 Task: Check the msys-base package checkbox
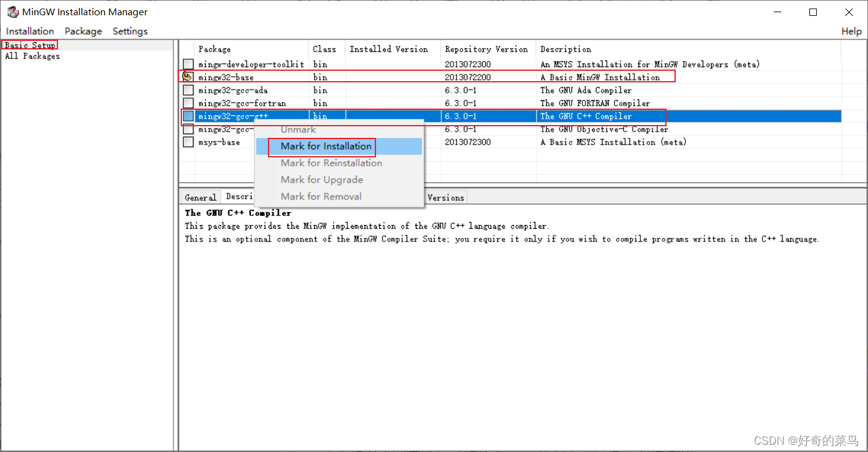187,142
